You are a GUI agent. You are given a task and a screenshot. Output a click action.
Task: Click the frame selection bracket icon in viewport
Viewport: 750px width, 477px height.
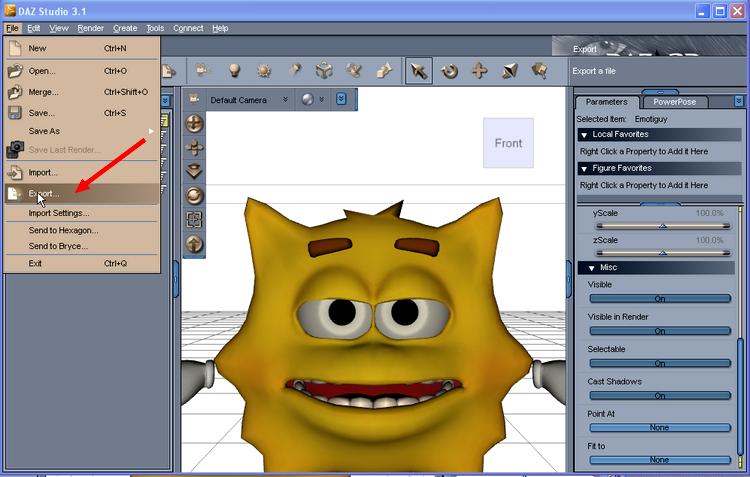click(194, 220)
